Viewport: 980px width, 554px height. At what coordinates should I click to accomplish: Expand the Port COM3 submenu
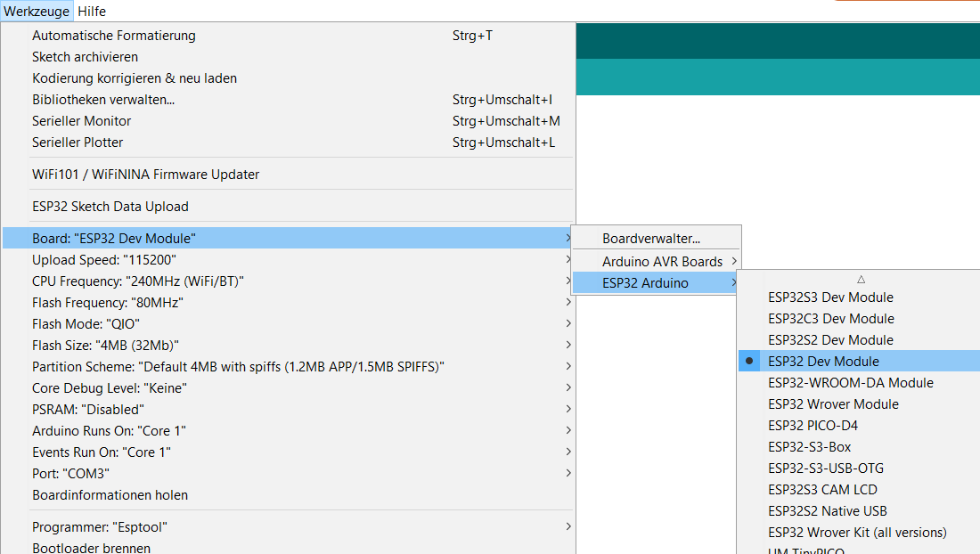click(71, 474)
